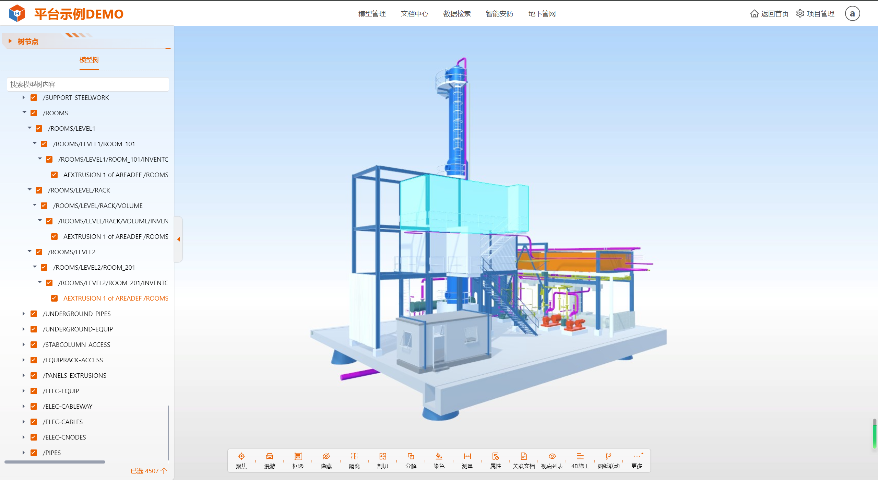The height and width of the screenshot is (480, 878).
Task: Click the user avatar 'a' icon
Action: point(852,13)
